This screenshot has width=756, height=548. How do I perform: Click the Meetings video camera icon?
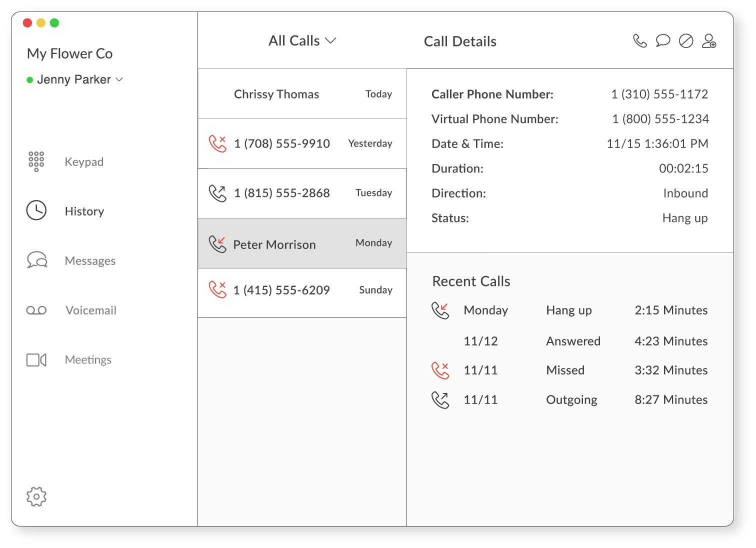click(x=36, y=360)
